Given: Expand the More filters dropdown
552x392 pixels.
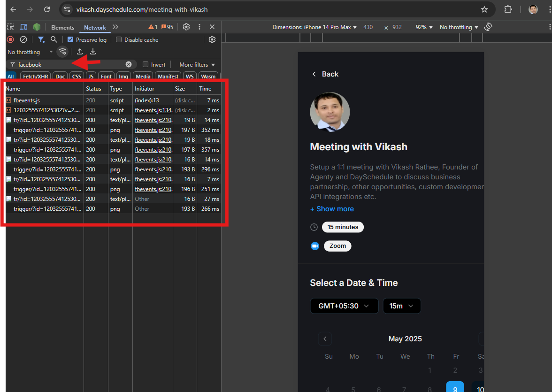Looking at the screenshot, I should (x=197, y=65).
